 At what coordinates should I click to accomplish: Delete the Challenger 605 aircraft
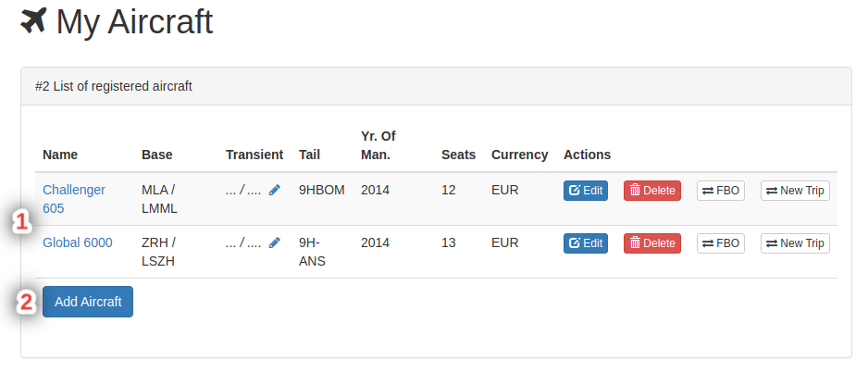pyautogui.click(x=652, y=191)
